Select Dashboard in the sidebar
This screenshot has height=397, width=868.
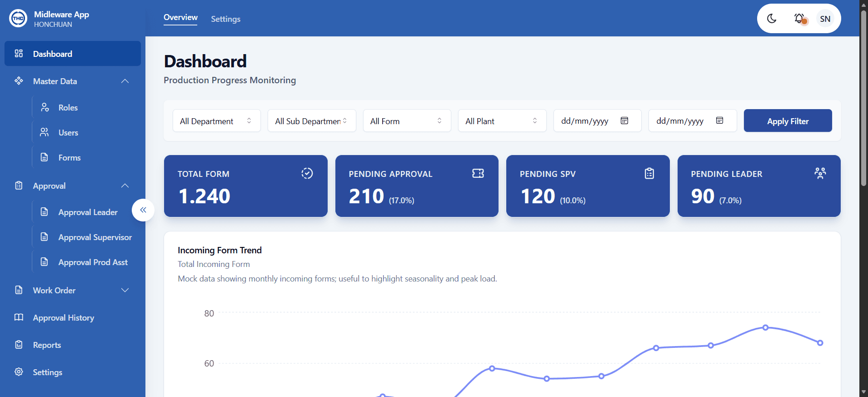73,54
